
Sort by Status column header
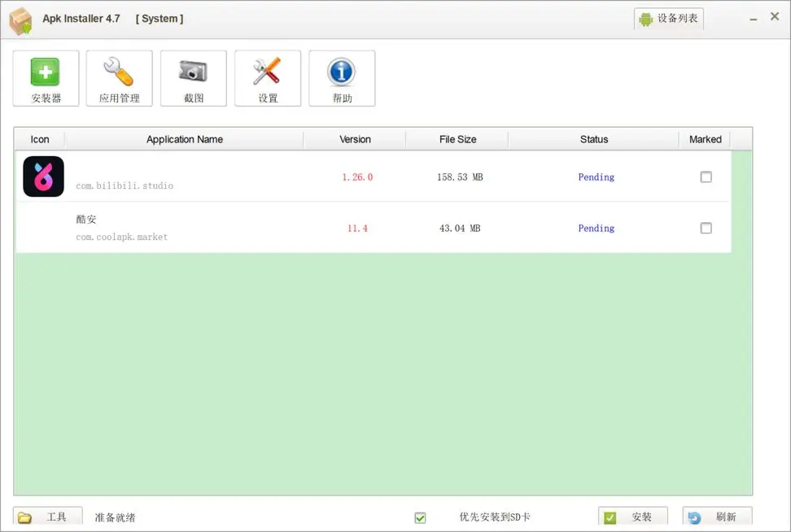click(594, 139)
